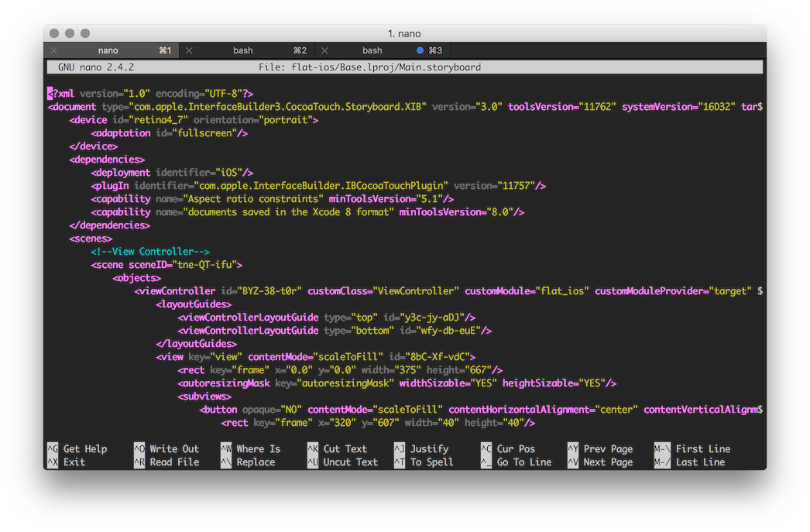Click the ^V Next Page shortcut
The height and width of the screenshot is (532, 810).
click(599, 462)
